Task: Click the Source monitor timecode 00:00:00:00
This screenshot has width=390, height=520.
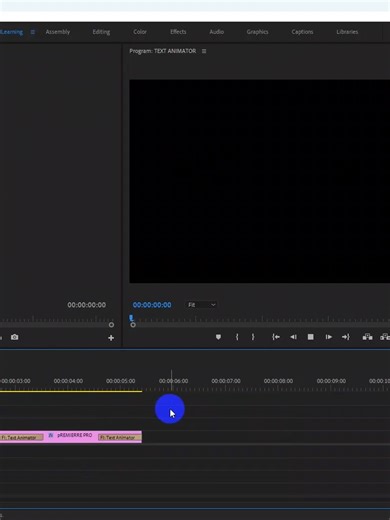Action: point(87,305)
